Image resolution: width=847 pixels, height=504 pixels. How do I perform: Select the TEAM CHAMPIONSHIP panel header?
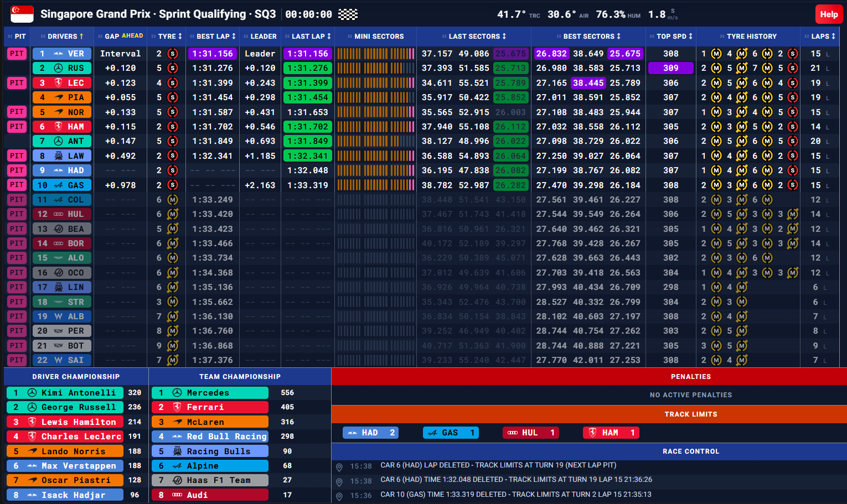pos(240,377)
